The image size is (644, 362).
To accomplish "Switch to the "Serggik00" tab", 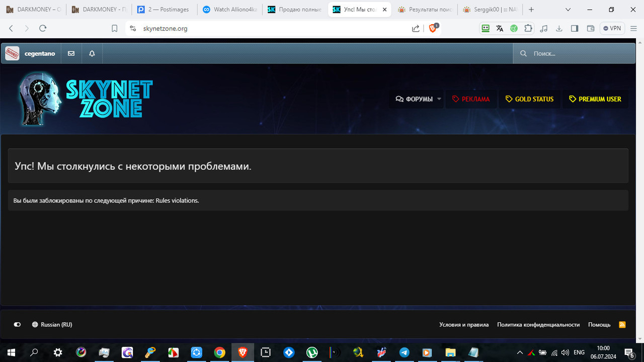I will (x=490, y=10).
